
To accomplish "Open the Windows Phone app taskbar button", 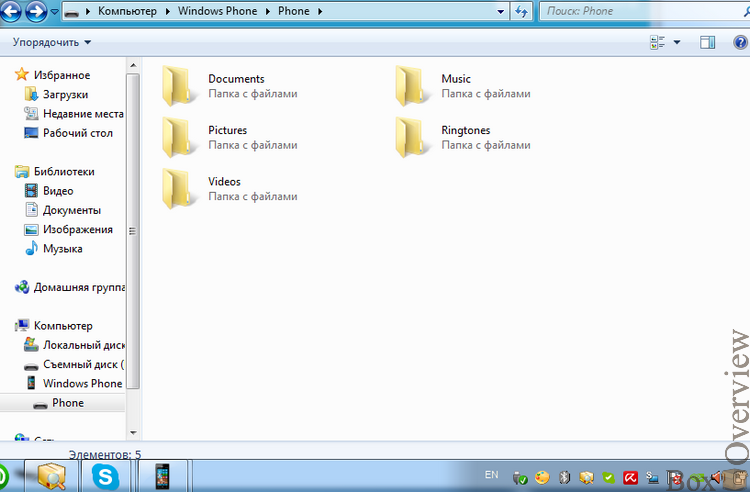I will click(163, 476).
